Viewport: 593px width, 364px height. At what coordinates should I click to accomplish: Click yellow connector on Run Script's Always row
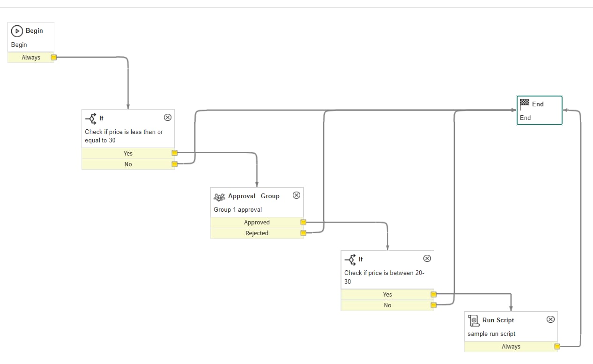point(557,347)
